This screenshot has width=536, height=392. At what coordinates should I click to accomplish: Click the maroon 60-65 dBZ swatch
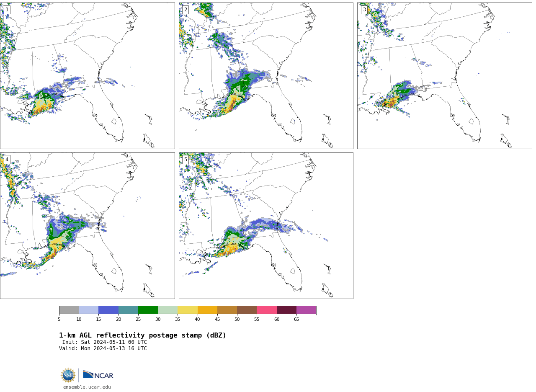pos(286,310)
